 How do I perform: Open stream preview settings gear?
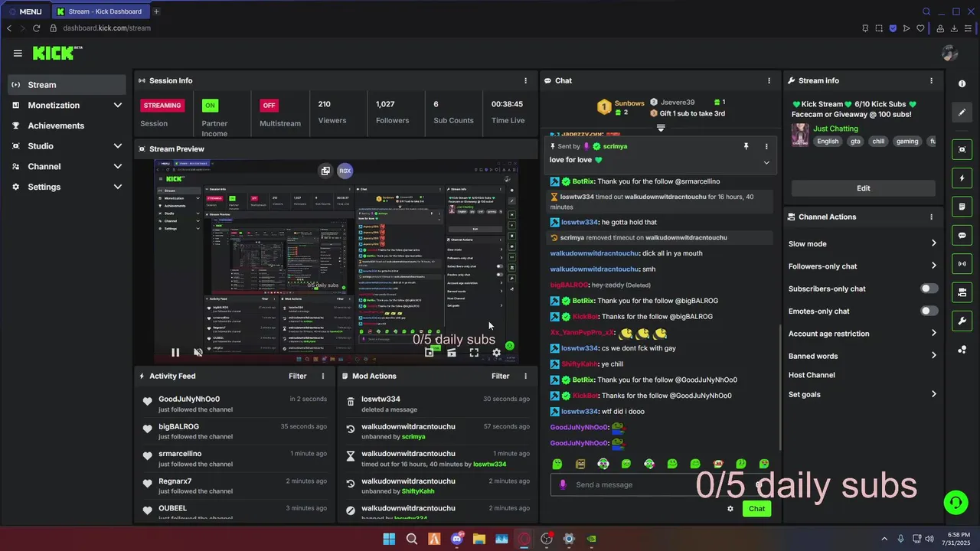point(496,353)
